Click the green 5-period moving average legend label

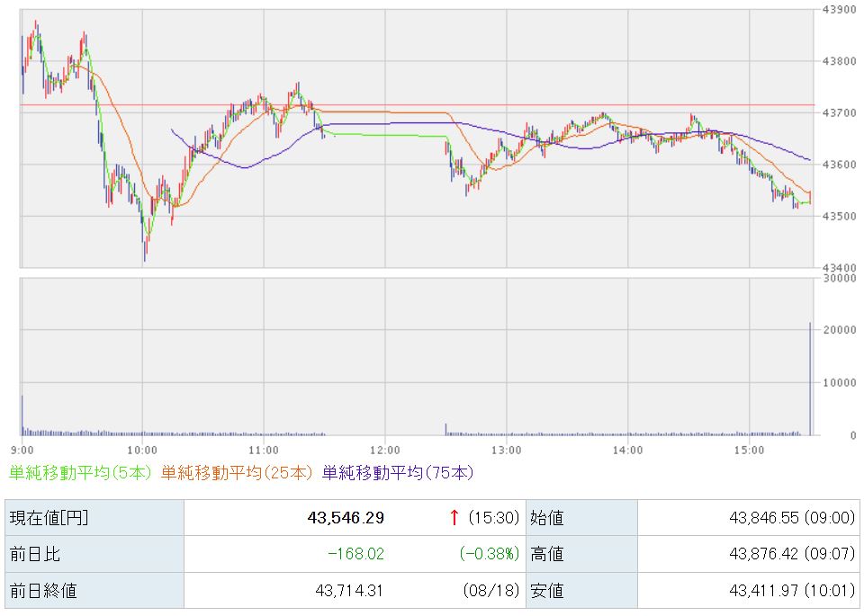point(80,473)
